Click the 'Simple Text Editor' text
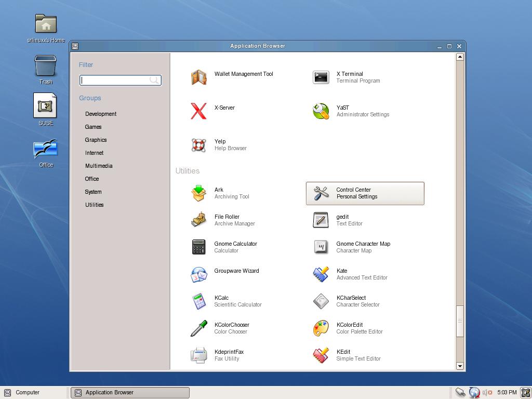532x399 pixels. point(358,358)
